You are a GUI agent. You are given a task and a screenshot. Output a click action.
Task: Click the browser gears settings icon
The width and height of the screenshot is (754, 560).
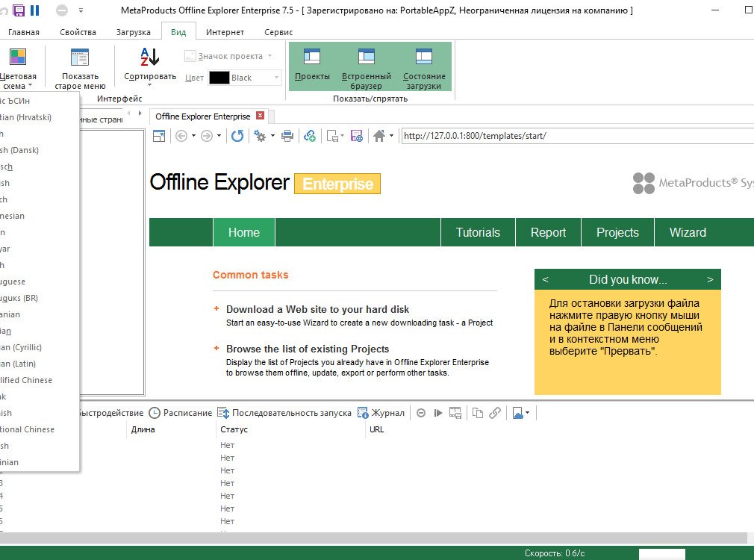click(x=260, y=136)
